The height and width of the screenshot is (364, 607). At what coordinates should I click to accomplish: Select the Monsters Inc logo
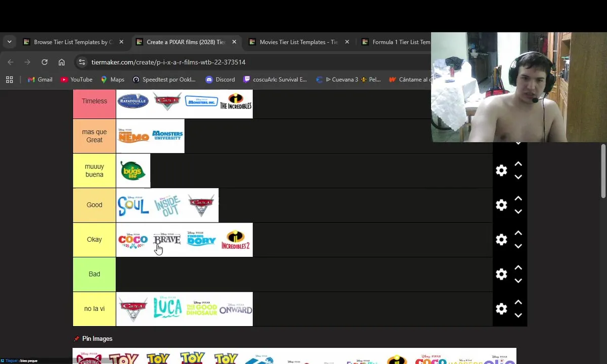click(x=201, y=102)
